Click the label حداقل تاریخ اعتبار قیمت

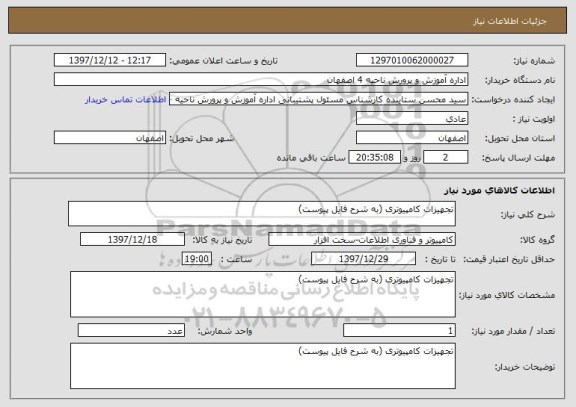[509, 259]
